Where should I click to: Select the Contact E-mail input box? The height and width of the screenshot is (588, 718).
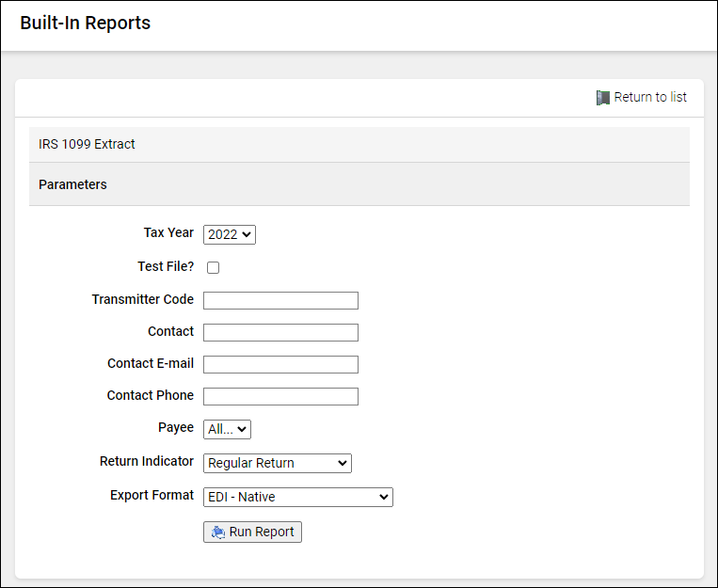point(280,365)
